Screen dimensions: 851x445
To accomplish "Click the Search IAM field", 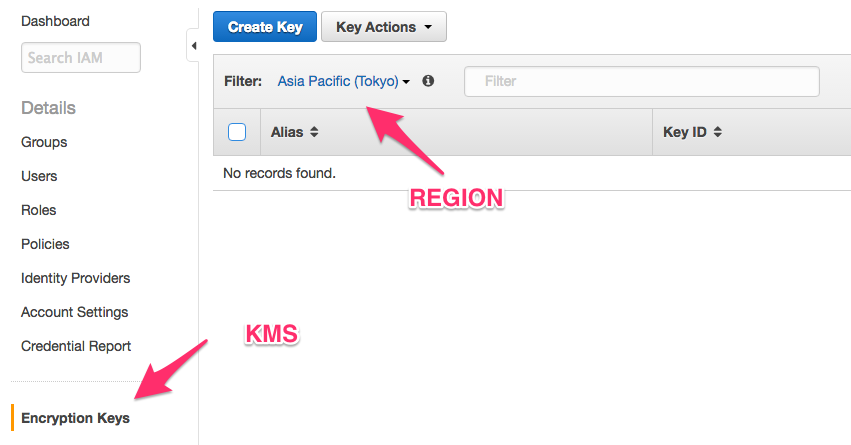I will (x=81, y=58).
